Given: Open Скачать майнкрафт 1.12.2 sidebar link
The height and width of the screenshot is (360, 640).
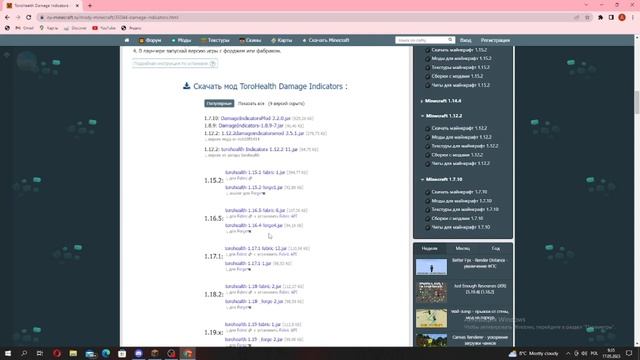Looking at the screenshot, I should pos(459,128).
